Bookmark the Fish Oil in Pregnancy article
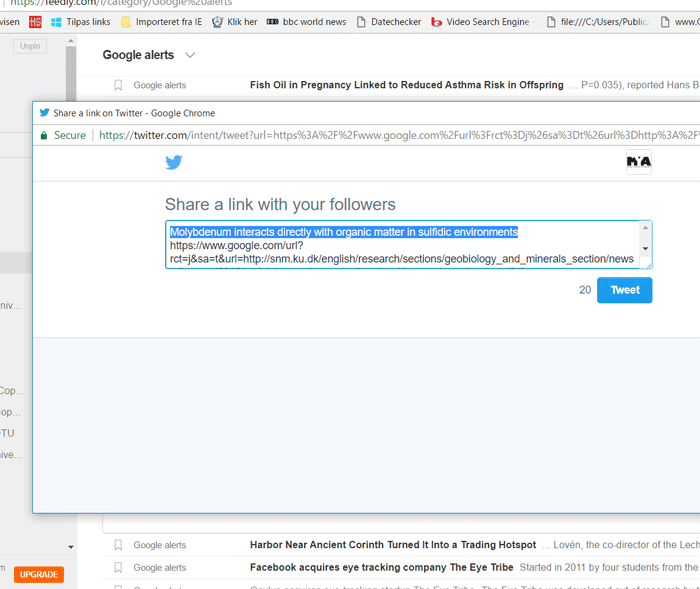 point(118,85)
